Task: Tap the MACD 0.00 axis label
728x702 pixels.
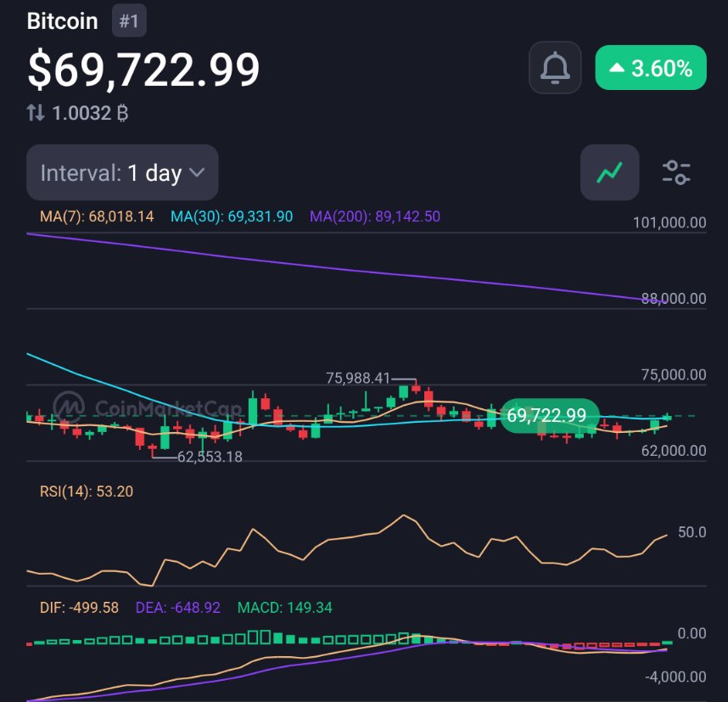Action: tap(692, 634)
